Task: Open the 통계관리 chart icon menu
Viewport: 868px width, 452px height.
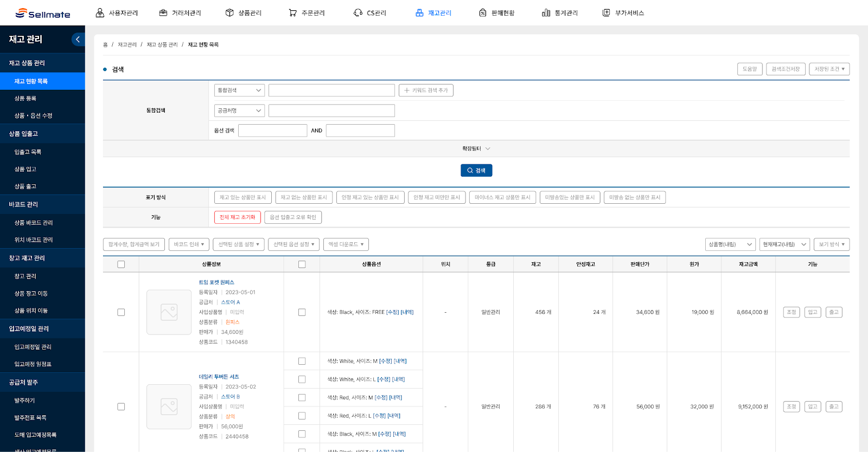Action: pos(546,13)
